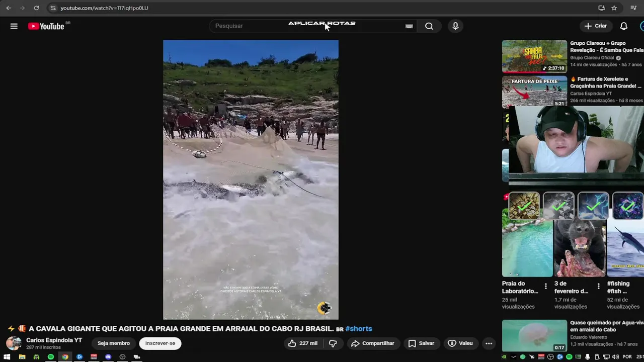Screen dimensions: 644x362
Task: Open Spotify from the taskbar
Action: point(51,357)
